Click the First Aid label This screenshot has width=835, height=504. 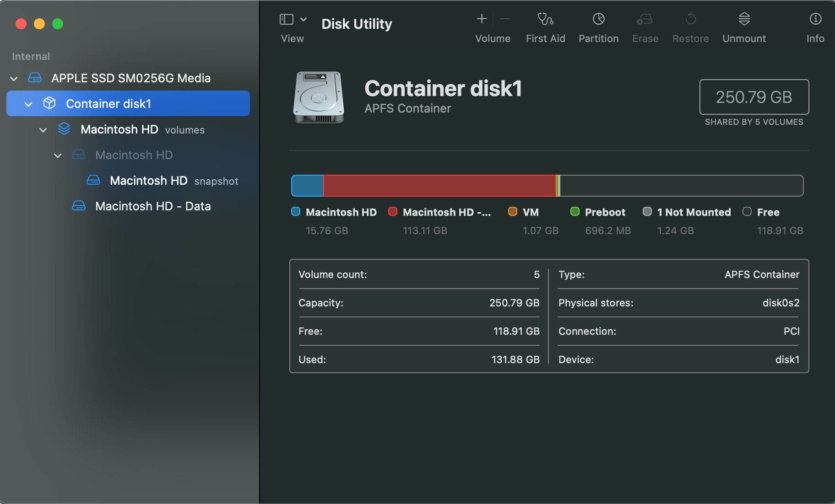click(545, 38)
